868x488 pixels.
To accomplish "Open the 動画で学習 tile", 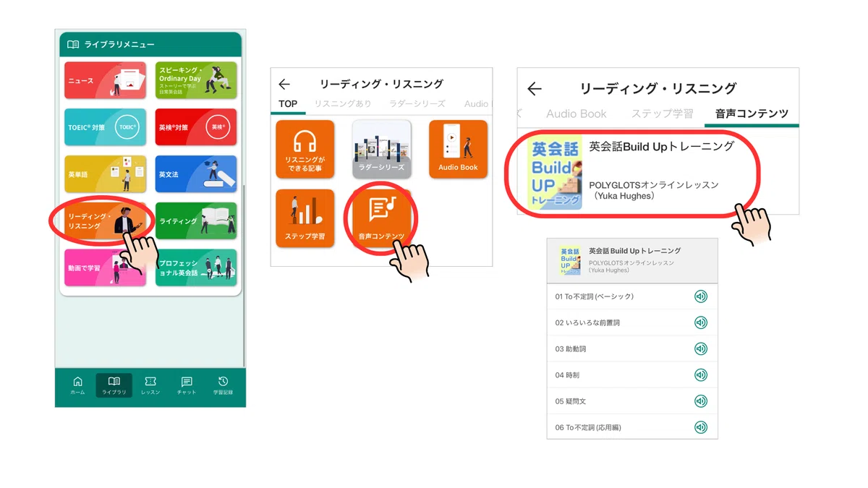I will 105,267.
